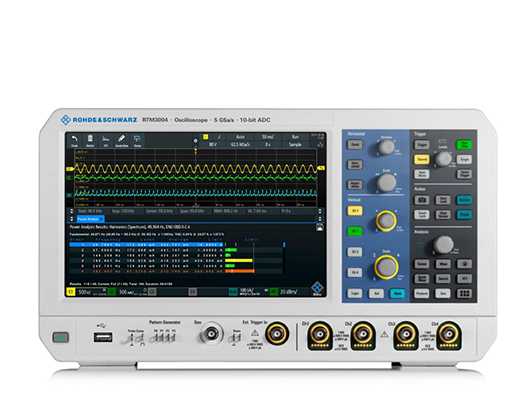Tap the Annotation pencil icon on the screen toolbar
Image resolution: width=532 pixels, height=416 pixels.
click(x=121, y=140)
